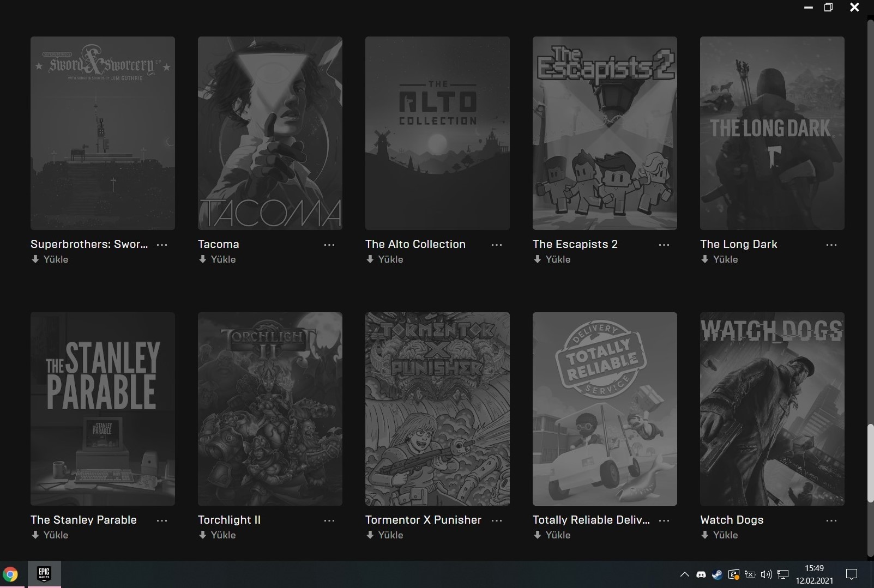Image resolution: width=874 pixels, height=588 pixels.
Task: Select the Torchlight II cover art
Action: pyautogui.click(x=270, y=409)
